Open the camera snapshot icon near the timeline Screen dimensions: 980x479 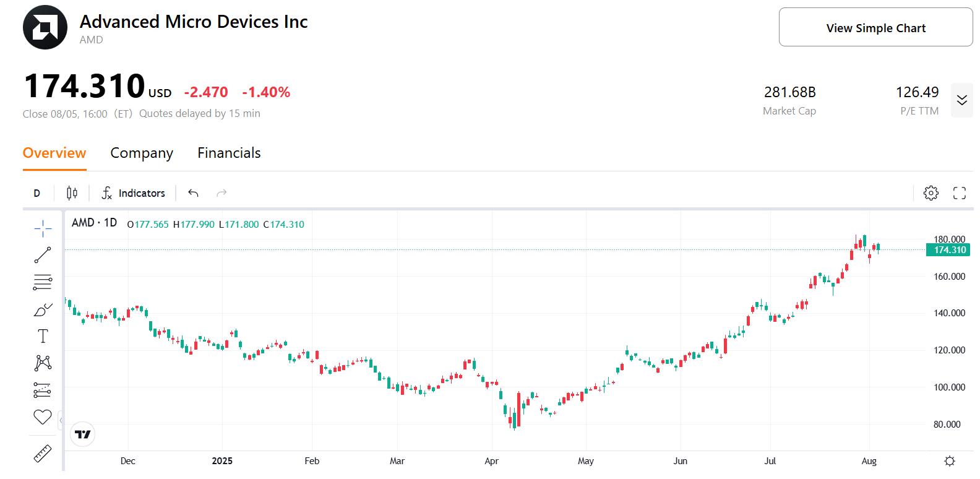949,460
